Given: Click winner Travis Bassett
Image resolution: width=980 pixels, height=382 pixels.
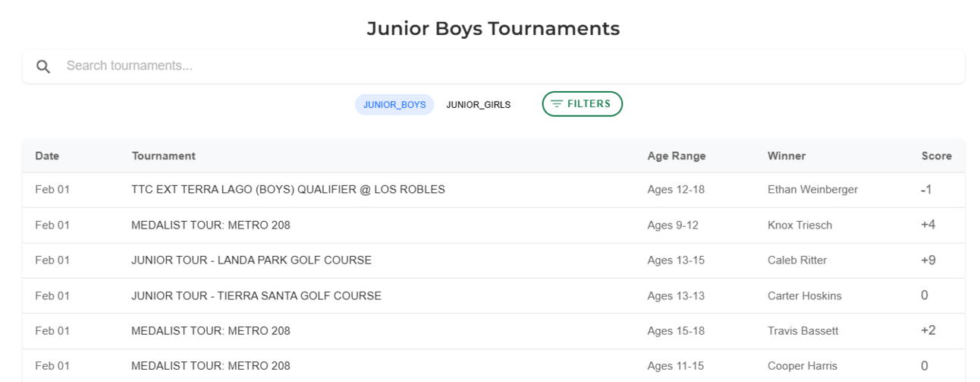Looking at the screenshot, I should [x=803, y=331].
